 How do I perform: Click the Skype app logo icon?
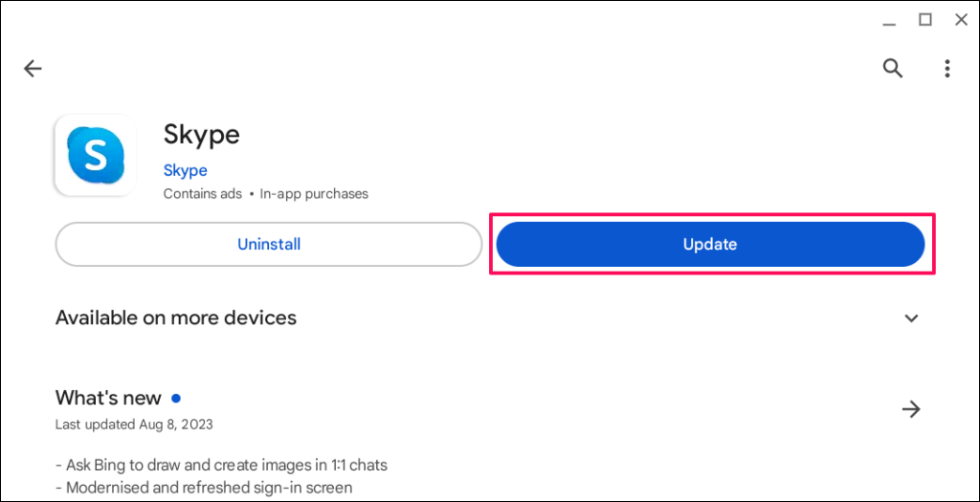96,155
